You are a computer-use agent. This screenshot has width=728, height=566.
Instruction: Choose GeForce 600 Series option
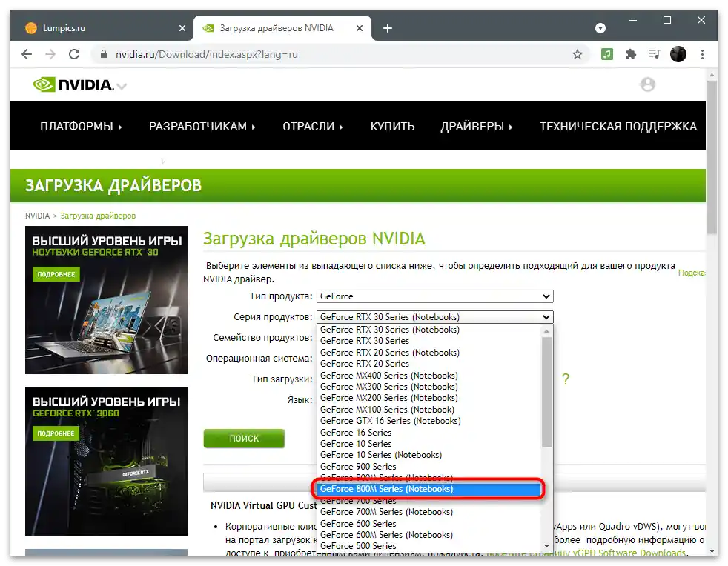[x=429, y=524]
